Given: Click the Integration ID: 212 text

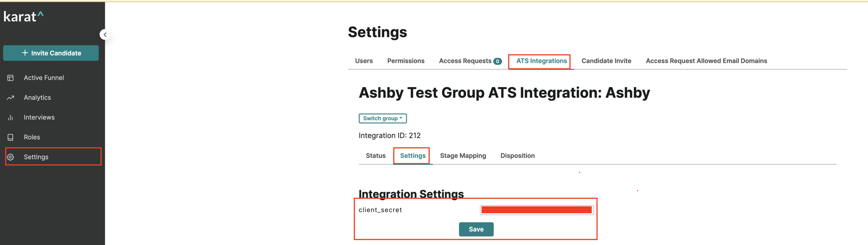Looking at the screenshot, I should coord(390,136).
